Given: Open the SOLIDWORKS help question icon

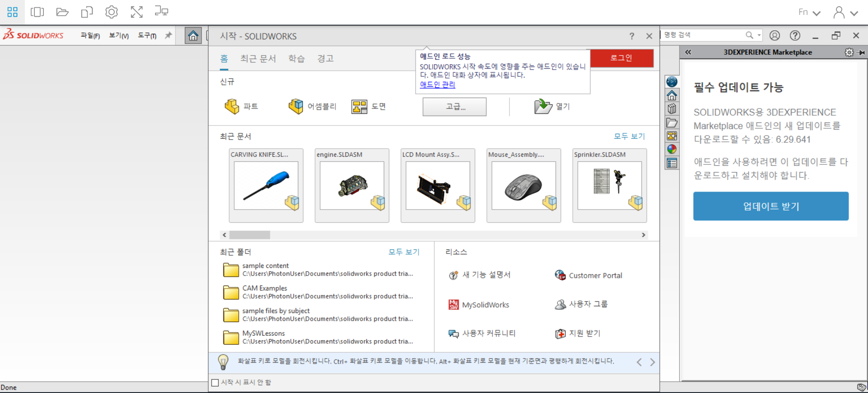Looking at the screenshot, I should click(x=795, y=35).
